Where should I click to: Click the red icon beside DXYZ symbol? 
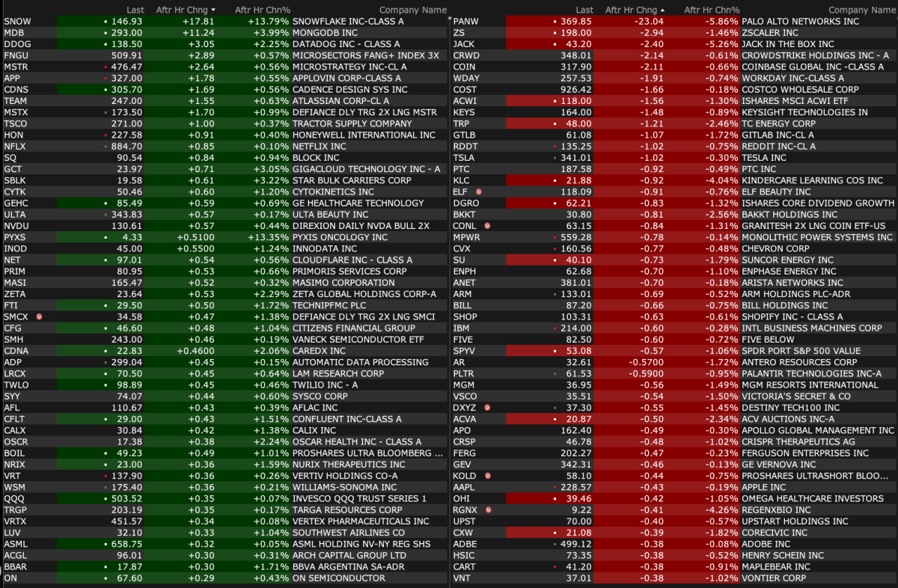click(x=488, y=408)
